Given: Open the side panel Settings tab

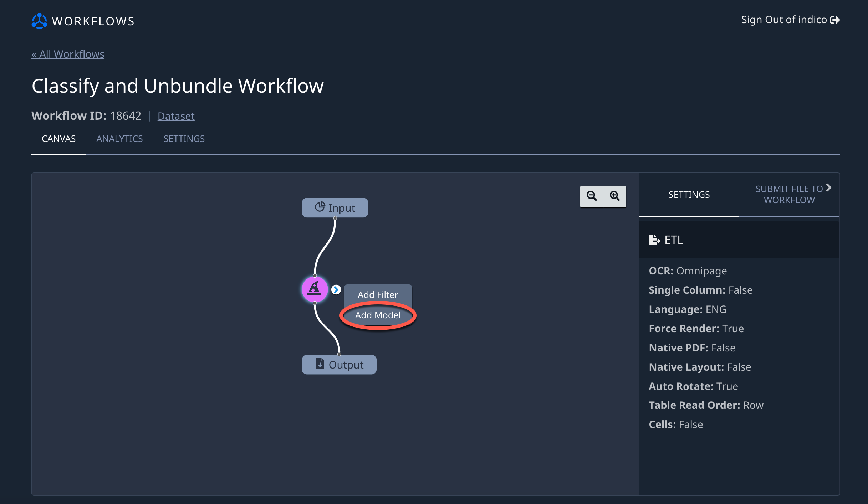Looking at the screenshot, I should (x=689, y=195).
